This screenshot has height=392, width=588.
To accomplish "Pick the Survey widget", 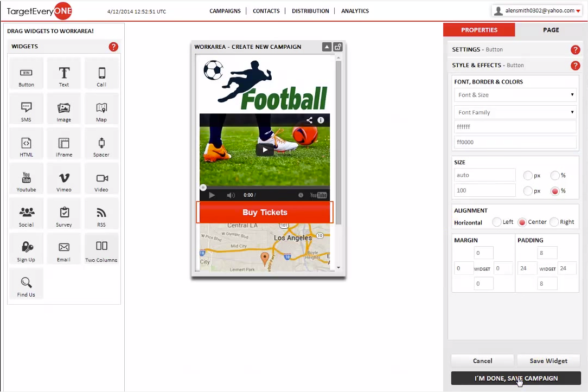I will tap(63, 214).
